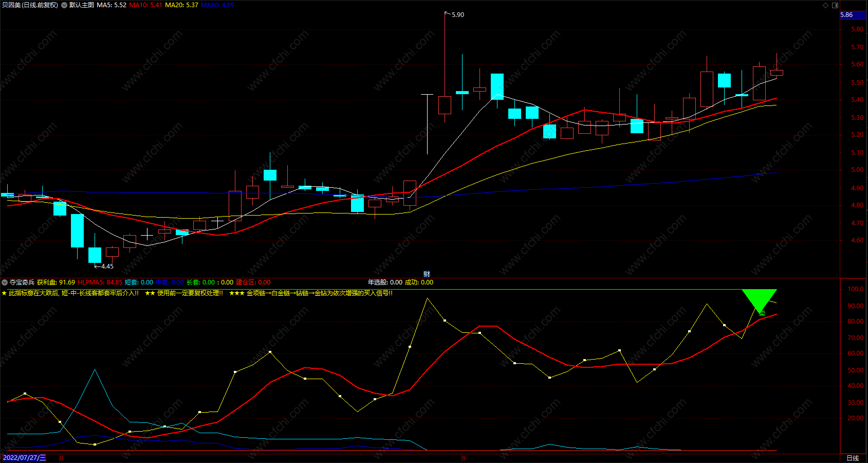Screen dimensions: 868x463
Task: Click the month 8 marker on time axis
Action: pyautogui.click(x=61, y=458)
